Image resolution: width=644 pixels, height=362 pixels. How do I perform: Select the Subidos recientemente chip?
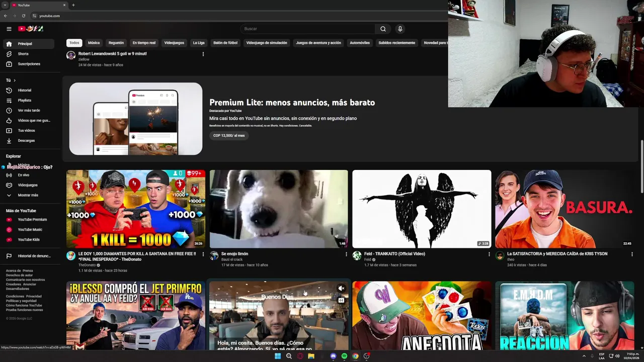coord(397,43)
